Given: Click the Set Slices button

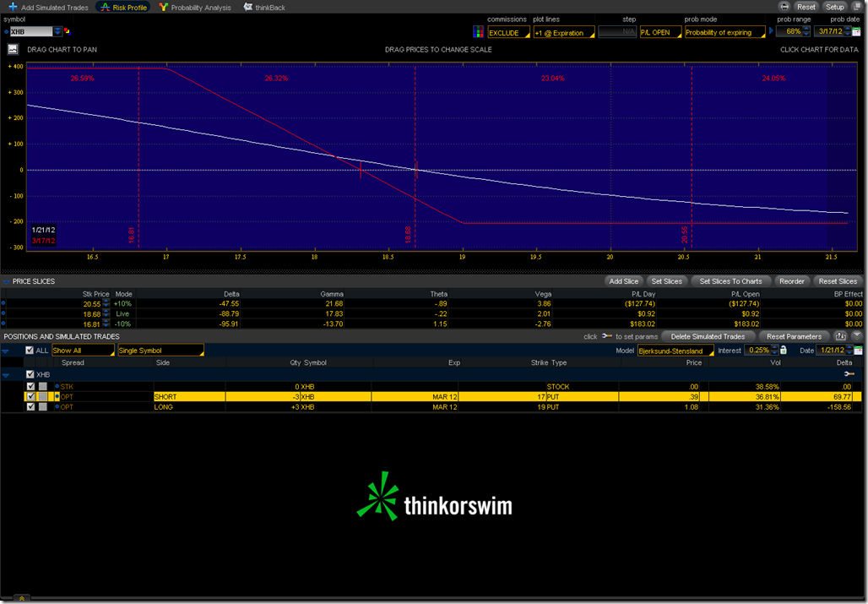Looking at the screenshot, I should (666, 281).
